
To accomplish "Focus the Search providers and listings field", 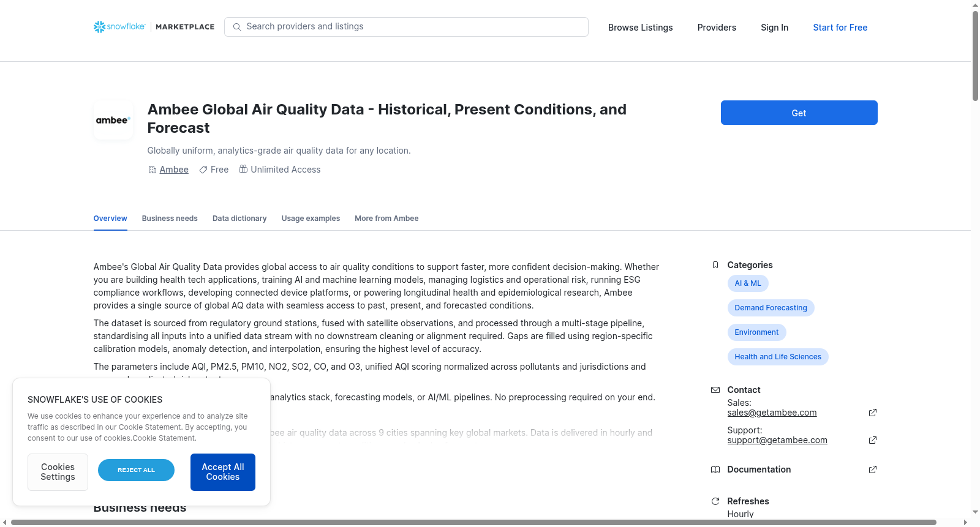I will click(x=406, y=27).
